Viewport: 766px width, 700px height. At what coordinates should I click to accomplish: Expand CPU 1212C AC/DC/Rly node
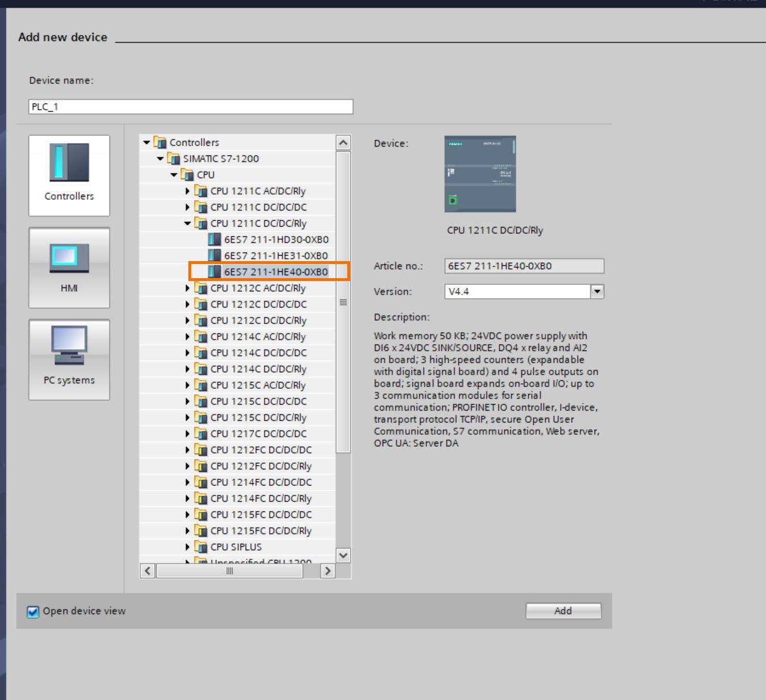click(x=188, y=288)
